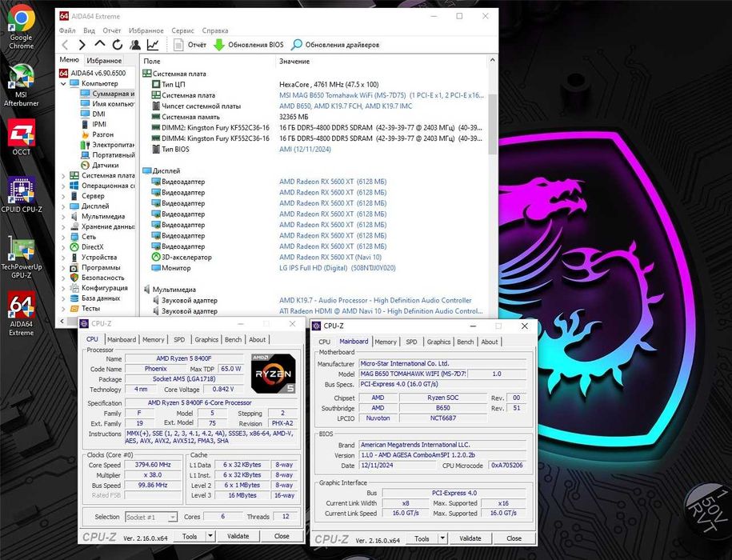
Task: Click Validate button in right CPU-Z
Action: 470,538
